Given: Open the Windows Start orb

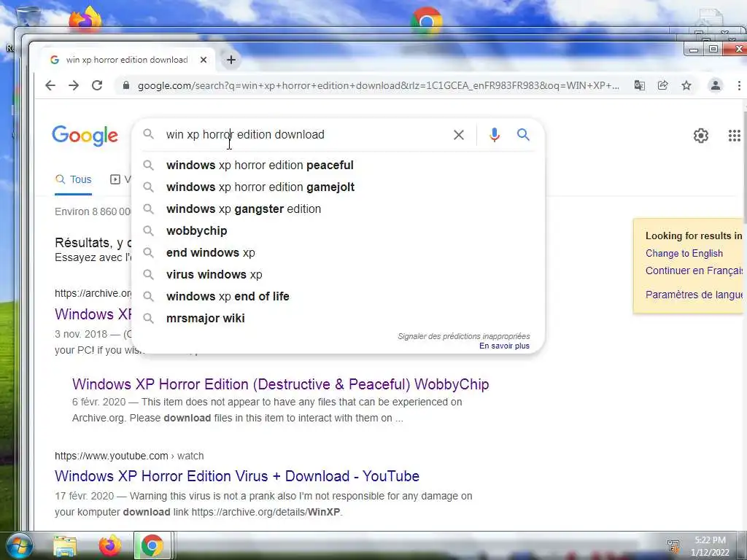Looking at the screenshot, I should 19,545.
